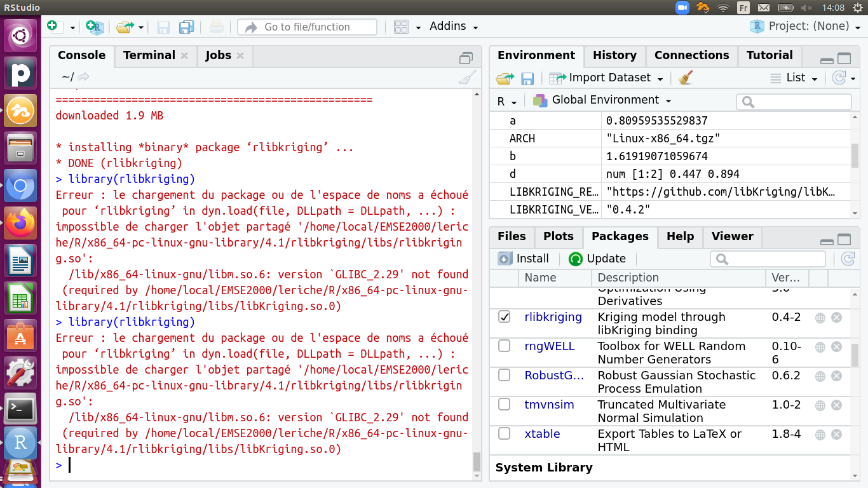Maximize the Console pane
The height and width of the screenshot is (488, 868).
(466, 58)
